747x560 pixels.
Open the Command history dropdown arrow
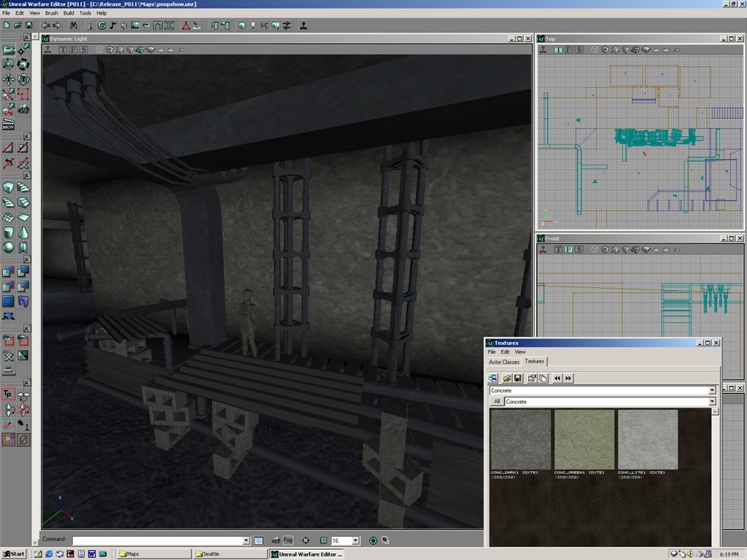247,540
